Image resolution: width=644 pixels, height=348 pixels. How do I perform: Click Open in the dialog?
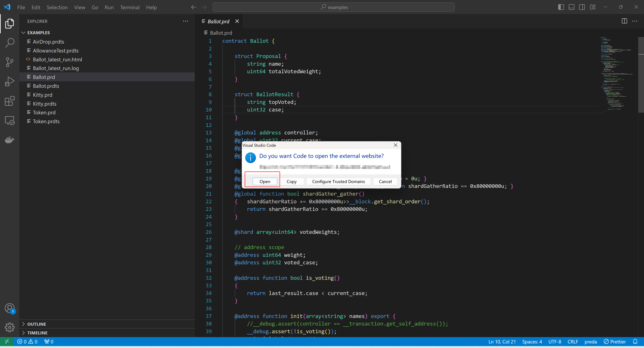pyautogui.click(x=265, y=181)
